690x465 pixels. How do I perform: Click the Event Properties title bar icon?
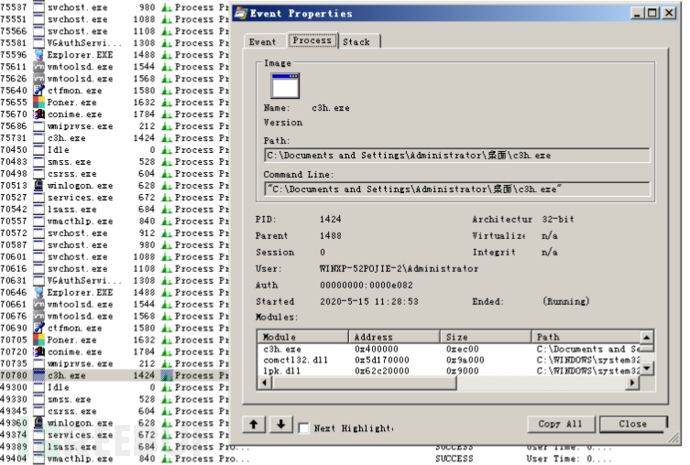pyautogui.click(x=240, y=14)
